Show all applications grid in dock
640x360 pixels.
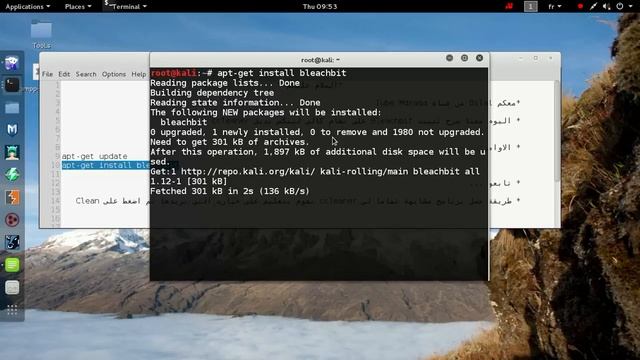click(x=12, y=310)
